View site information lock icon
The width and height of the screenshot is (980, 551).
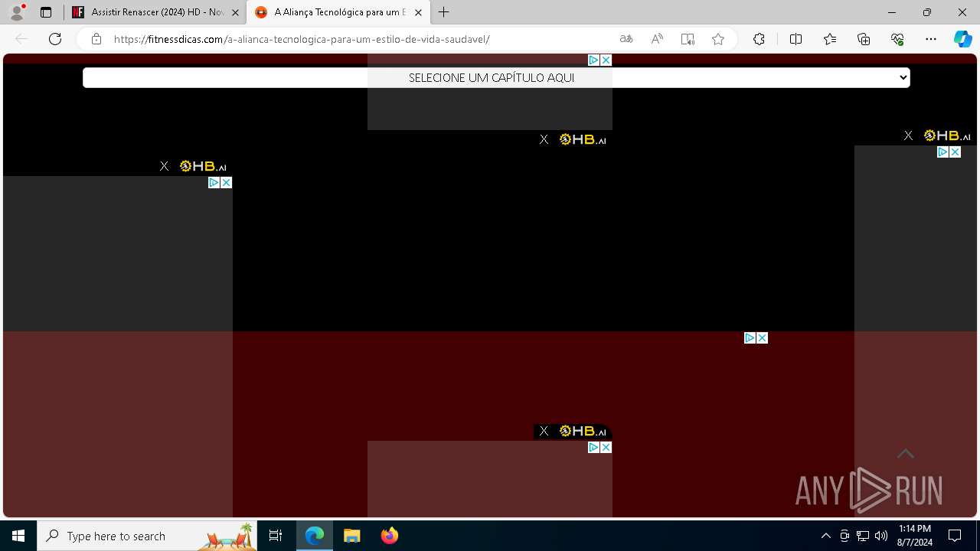[96, 39]
